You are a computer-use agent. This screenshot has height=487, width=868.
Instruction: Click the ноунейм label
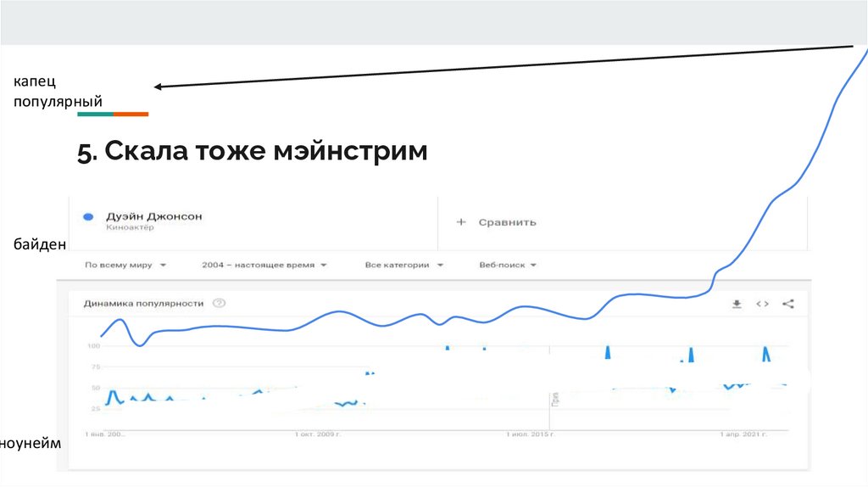coord(31,443)
